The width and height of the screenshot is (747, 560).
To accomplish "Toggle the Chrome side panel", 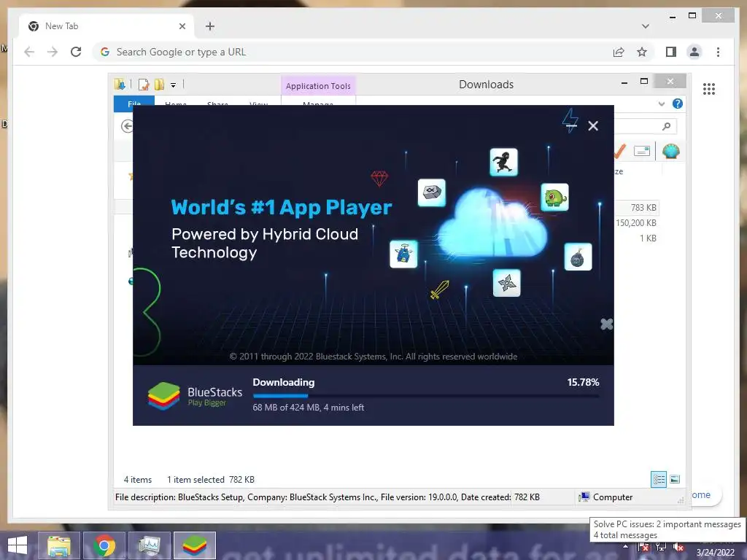I will (x=671, y=52).
